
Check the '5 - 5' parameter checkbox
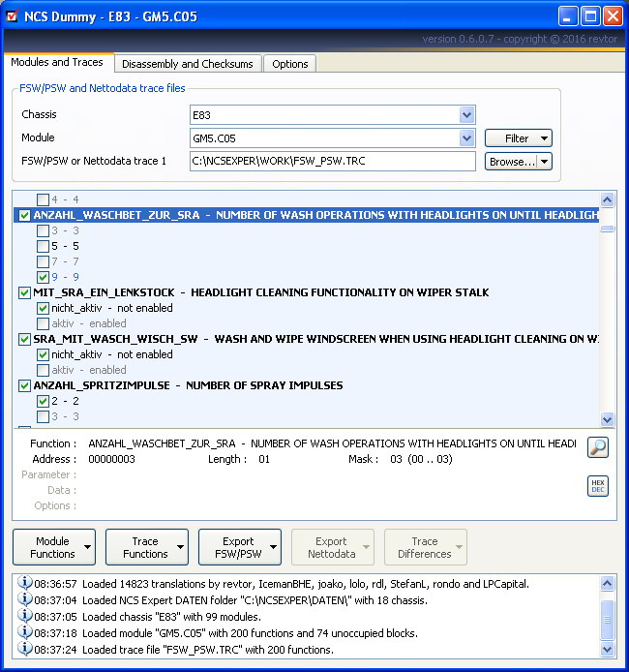pyautogui.click(x=43, y=246)
